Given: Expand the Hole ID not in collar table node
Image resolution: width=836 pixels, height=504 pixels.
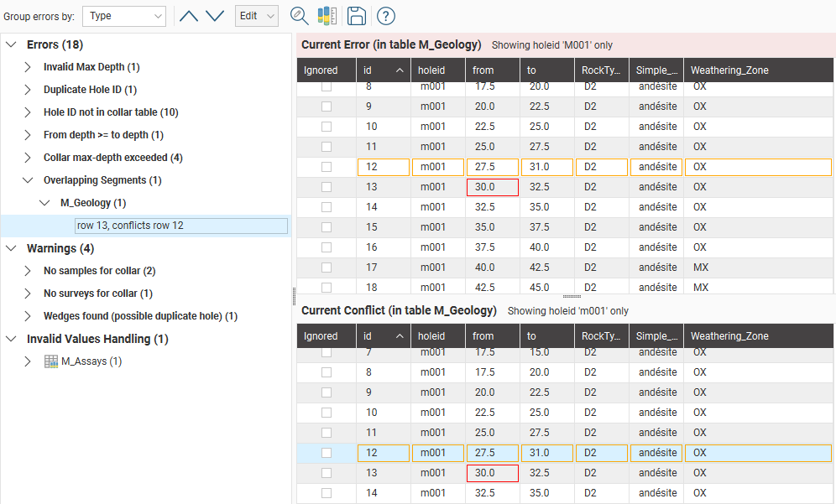Looking at the screenshot, I should pyautogui.click(x=28, y=112).
